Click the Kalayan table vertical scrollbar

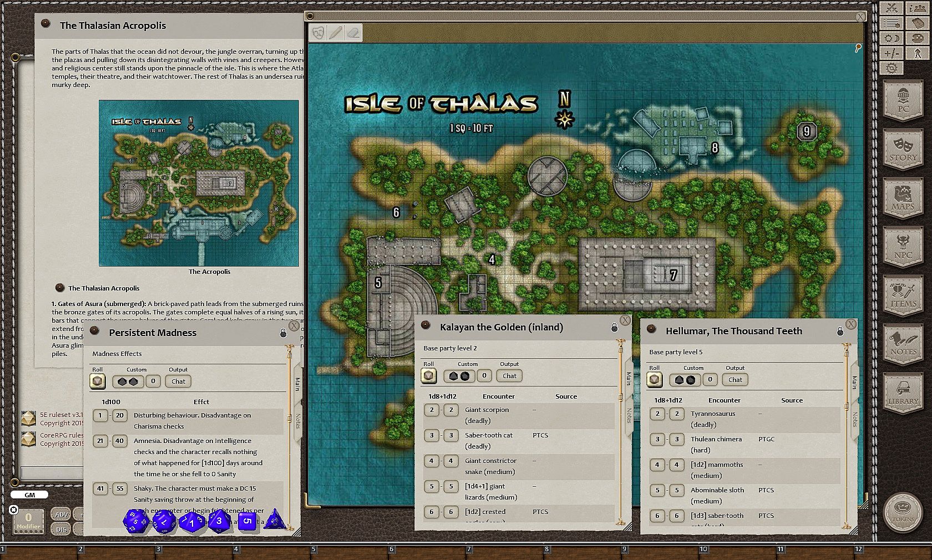point(621,431)
